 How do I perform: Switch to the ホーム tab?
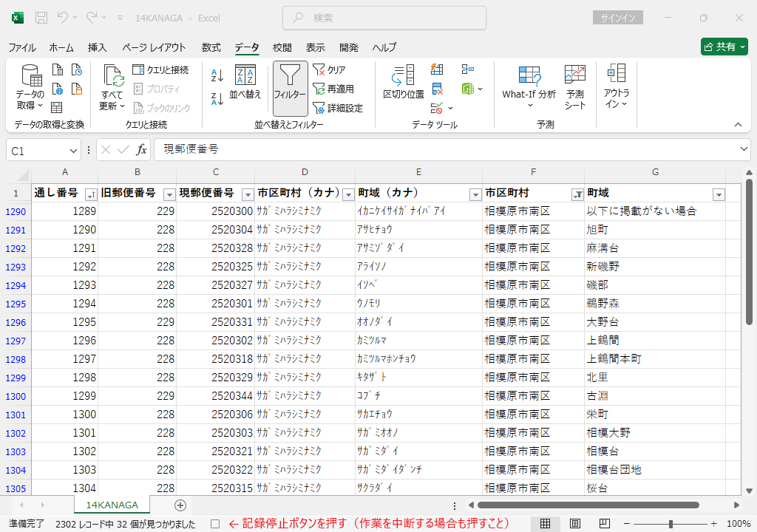(61, 47)
